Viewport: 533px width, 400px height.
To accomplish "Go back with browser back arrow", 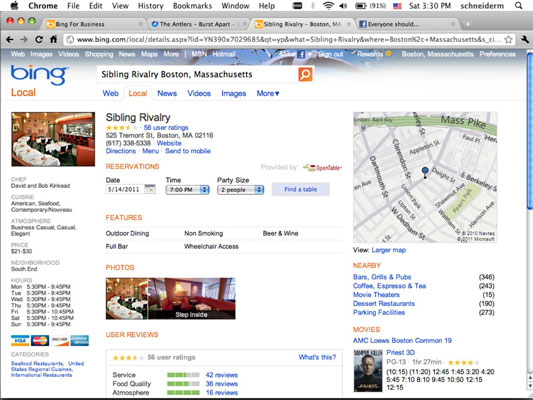I will click(x=10, y=39).
